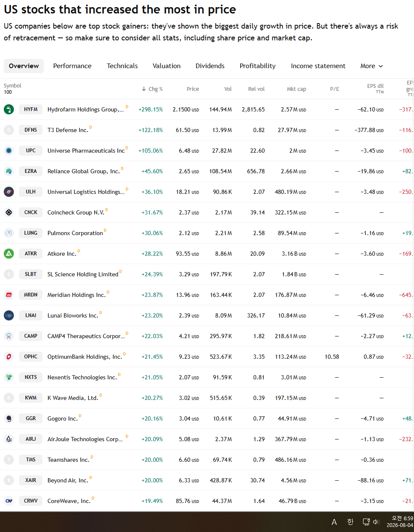Click the Universal Logistics ULH logo

point(9,192)
